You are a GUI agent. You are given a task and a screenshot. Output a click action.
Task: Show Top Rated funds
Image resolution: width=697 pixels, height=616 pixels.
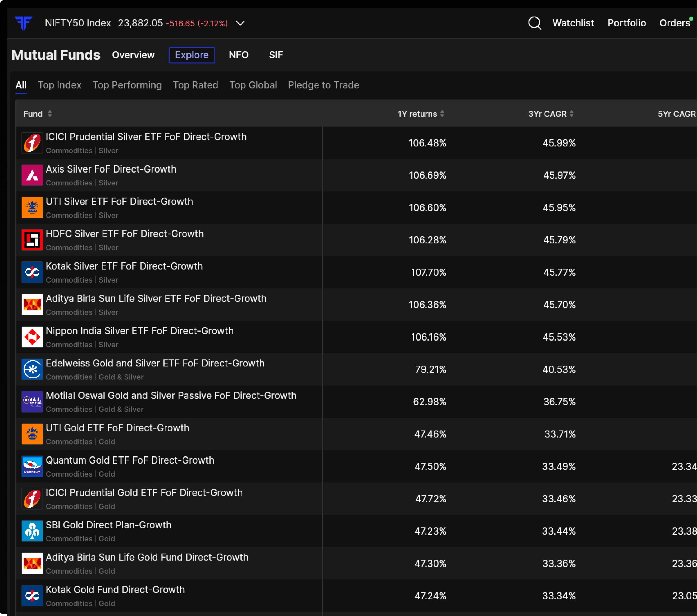[x=195, y=85]
